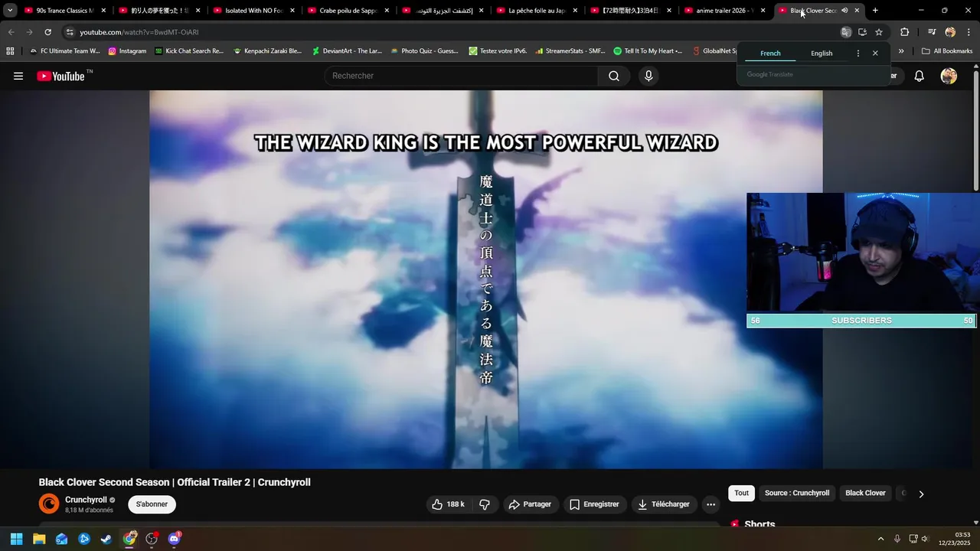
Task: Like the video showing 188 k
Action: [449, 504]
